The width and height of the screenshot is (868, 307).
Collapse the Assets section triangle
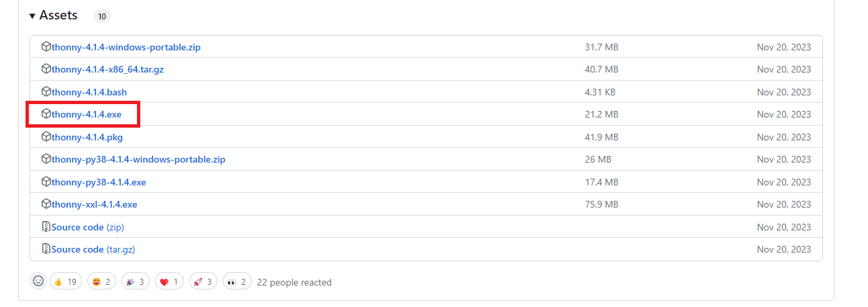pos(32,15)
